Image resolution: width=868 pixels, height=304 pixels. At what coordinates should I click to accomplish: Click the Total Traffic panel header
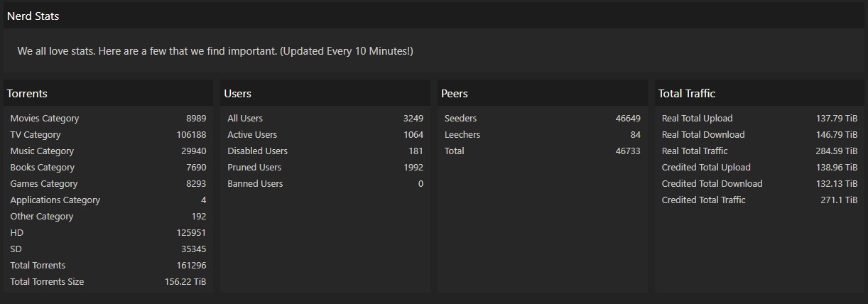687,94
